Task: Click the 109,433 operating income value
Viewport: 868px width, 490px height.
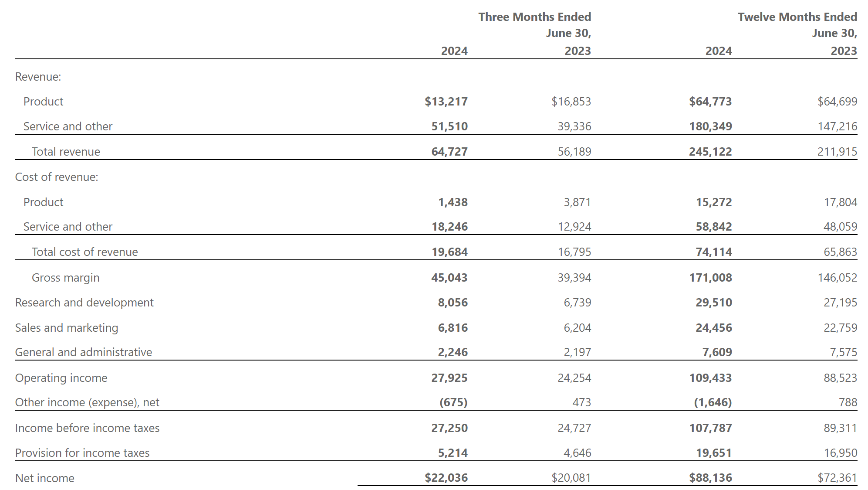Action: (710, 378)
